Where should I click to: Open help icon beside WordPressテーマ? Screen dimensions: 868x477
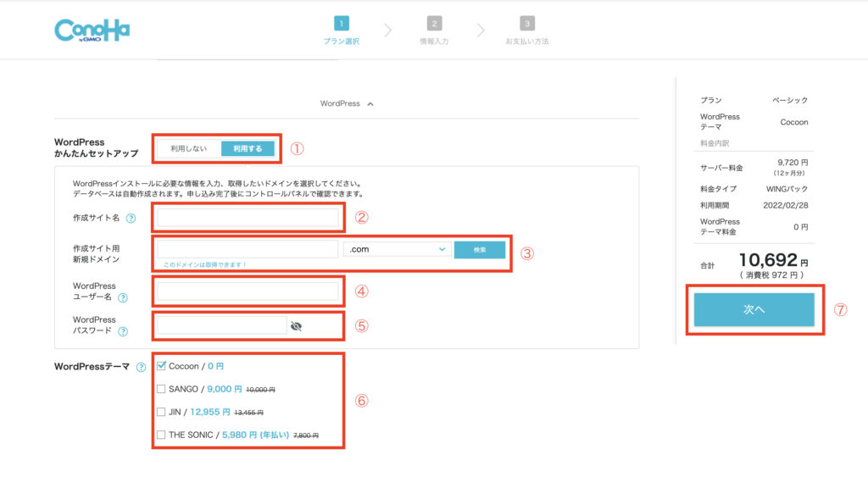(142, 367)
